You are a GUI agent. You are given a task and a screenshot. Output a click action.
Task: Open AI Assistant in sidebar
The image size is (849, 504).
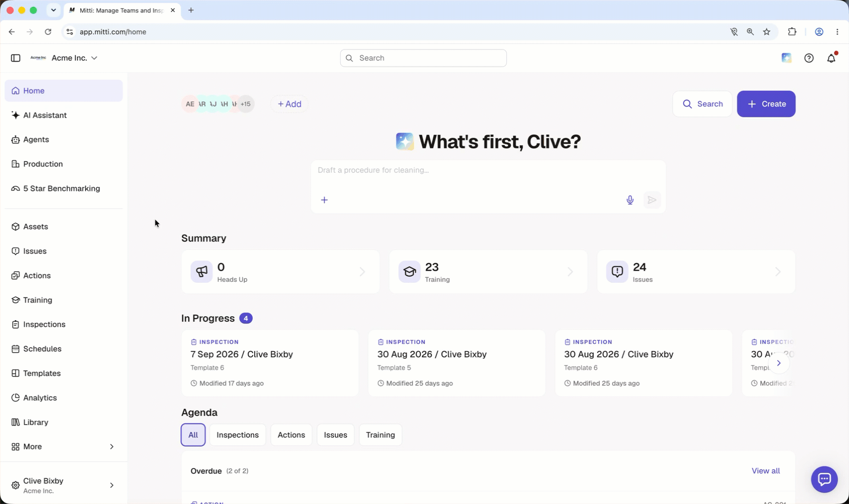tap(64, 115)
